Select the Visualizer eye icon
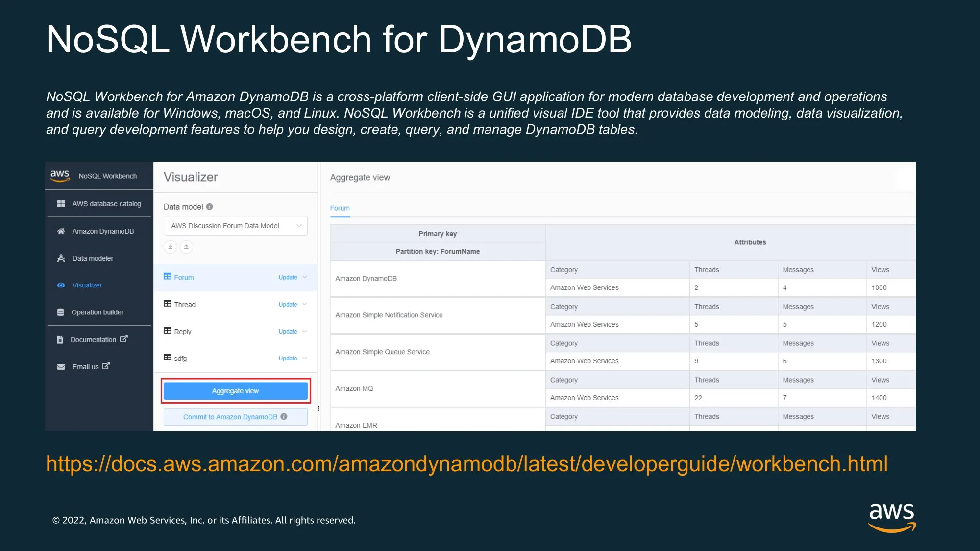 (x=61, y=285)
